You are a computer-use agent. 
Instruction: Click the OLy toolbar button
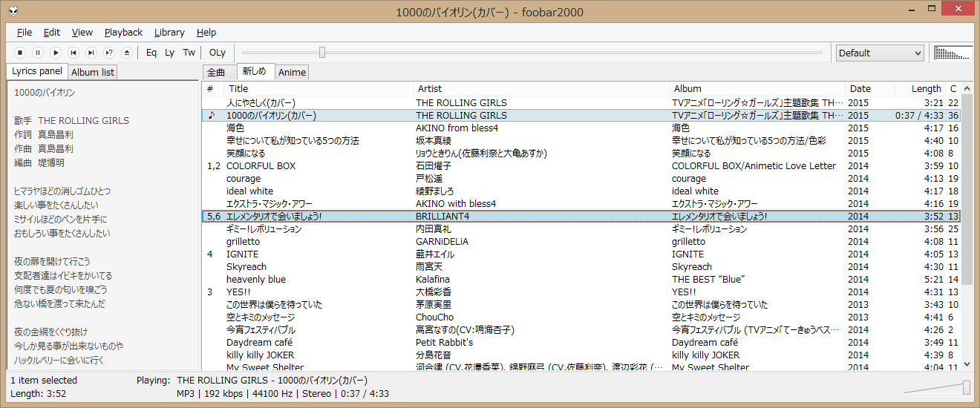pyautogui.click(x=218, y=53)
